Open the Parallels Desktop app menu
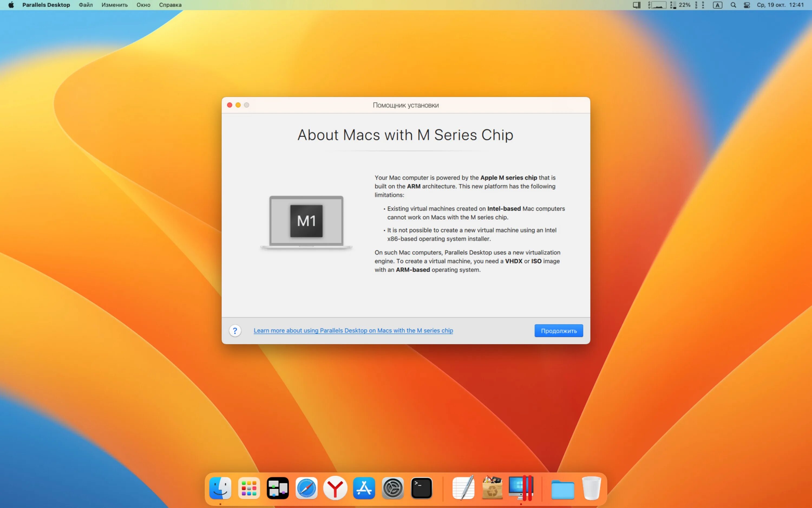 click(x=46, y=5)
